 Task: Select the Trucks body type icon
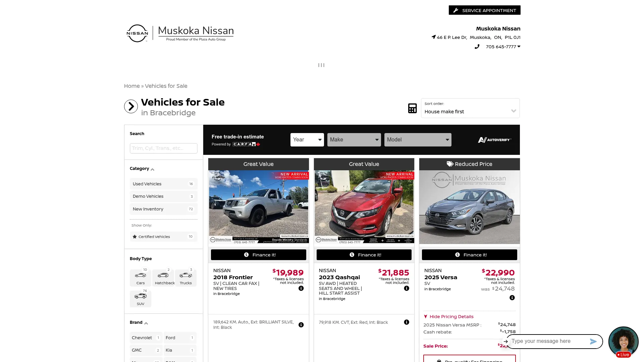click(185, 278)
